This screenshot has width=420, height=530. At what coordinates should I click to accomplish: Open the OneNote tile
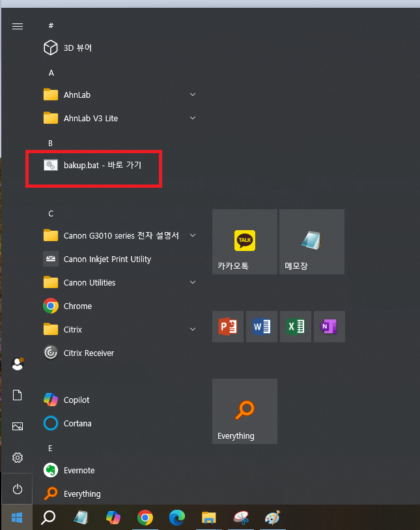329,327
